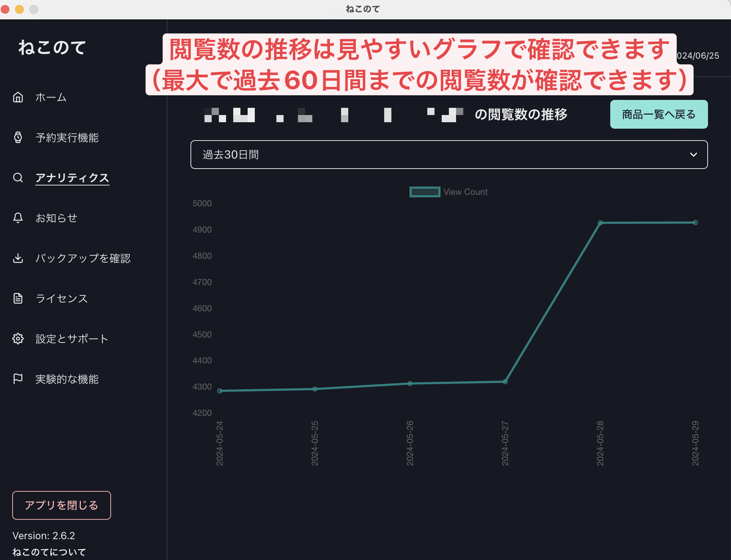Image resolution: width=731 pixels, height=560 pixels.
Task: Click the Home house icon
Action: point(18,97)
